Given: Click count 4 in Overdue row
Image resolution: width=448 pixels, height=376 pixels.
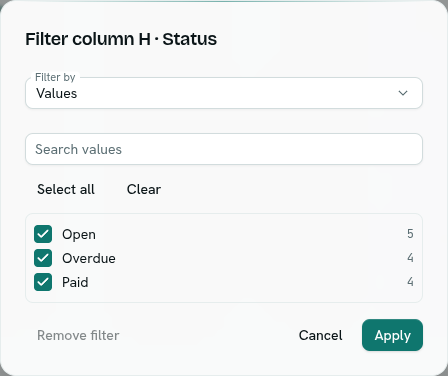Looking at the screenshot, I should [410, 258].
